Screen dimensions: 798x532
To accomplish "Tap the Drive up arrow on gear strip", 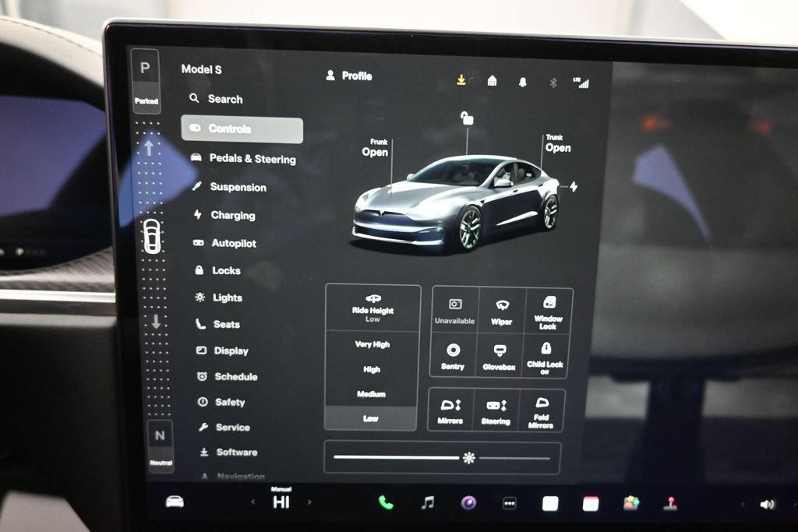I will click(149, 147).
